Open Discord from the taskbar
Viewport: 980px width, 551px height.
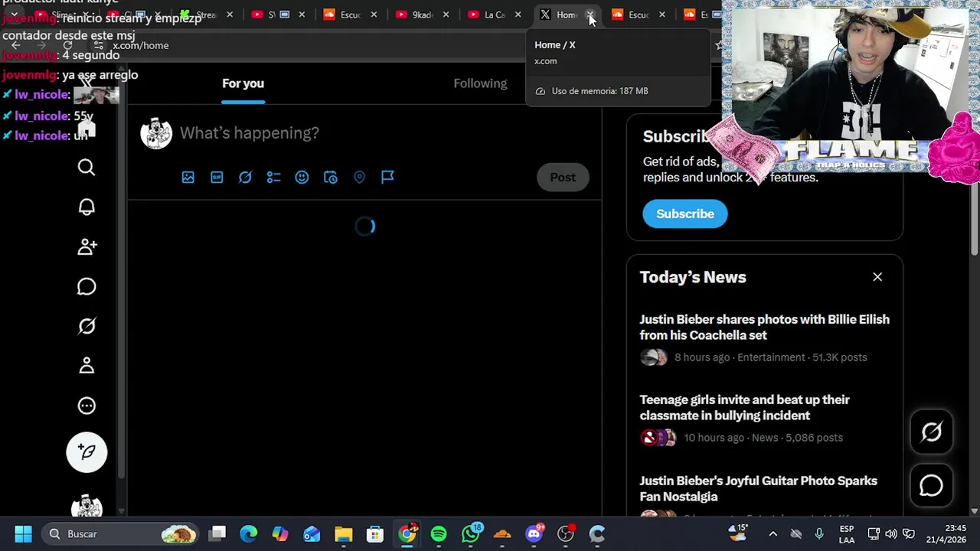click(x=534, y=533)
